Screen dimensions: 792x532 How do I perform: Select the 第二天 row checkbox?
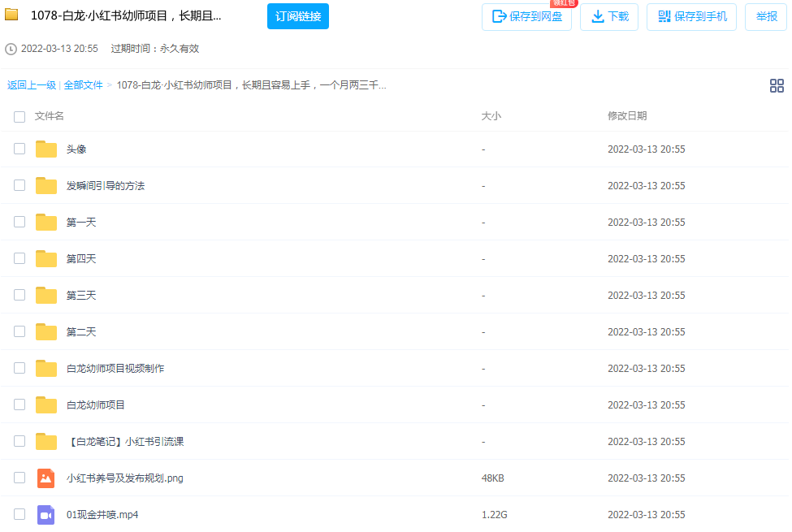pos(19,331)
